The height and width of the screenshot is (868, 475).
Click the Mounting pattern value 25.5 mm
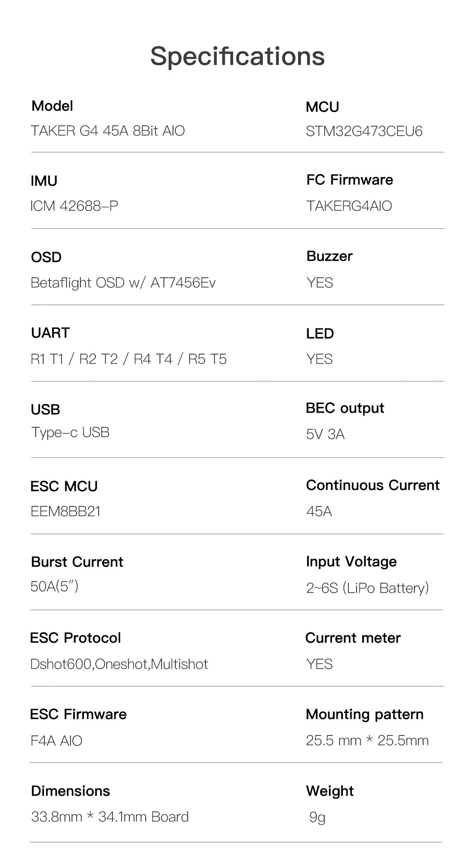tap(367, 740)
